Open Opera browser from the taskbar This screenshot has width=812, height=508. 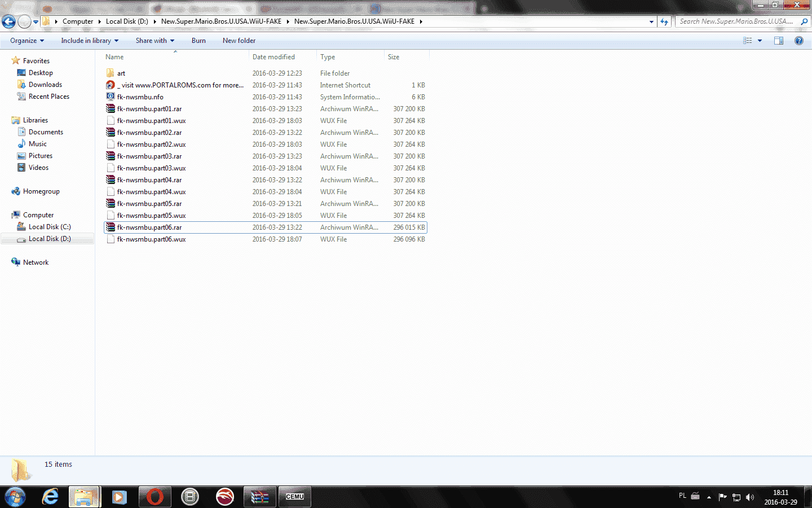tap(155, 497)
